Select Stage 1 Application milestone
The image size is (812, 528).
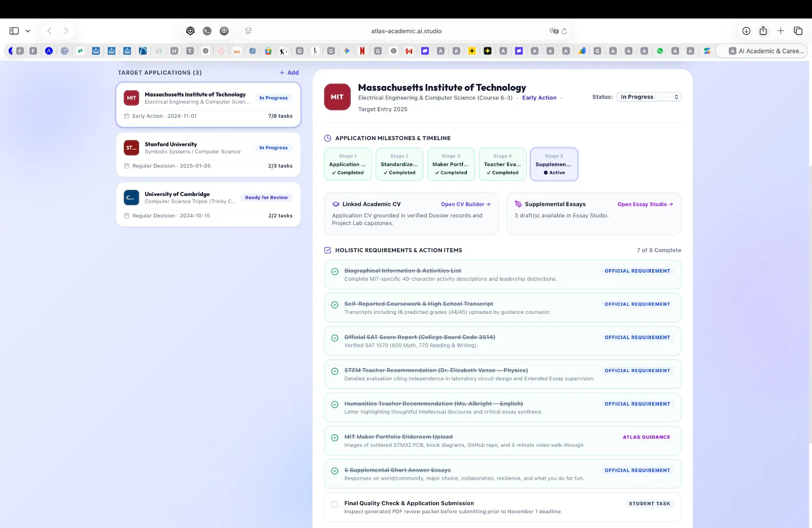click(x=348, y=164)
